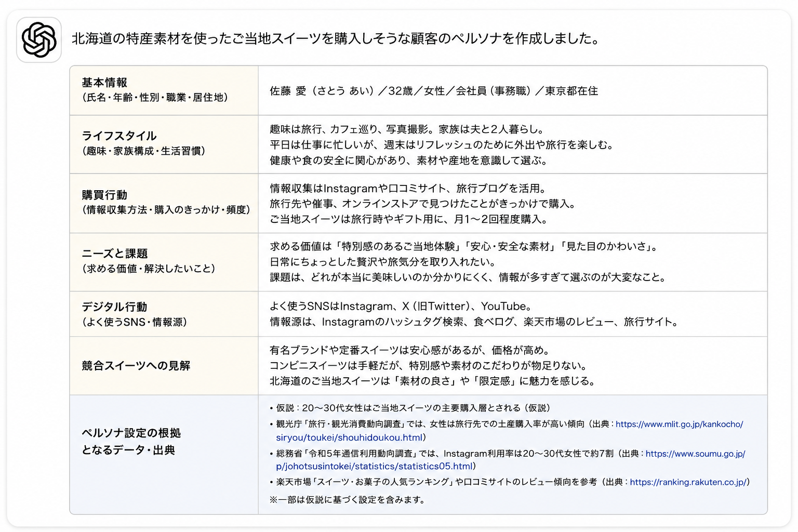
Task: Select the line 北海道のご当地スイーツは「素材の良さ」
Action: (x=433, y=381)
